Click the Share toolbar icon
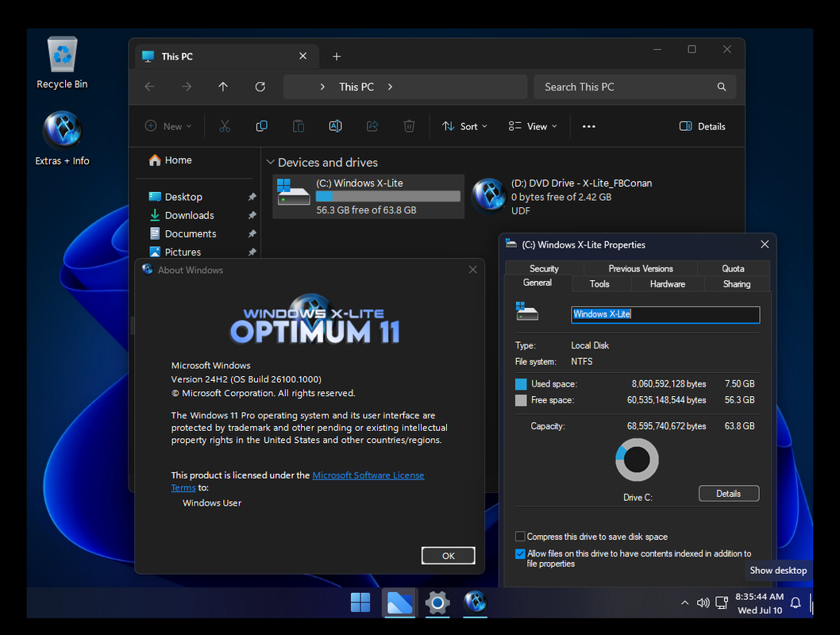 [x=372, y=126]
